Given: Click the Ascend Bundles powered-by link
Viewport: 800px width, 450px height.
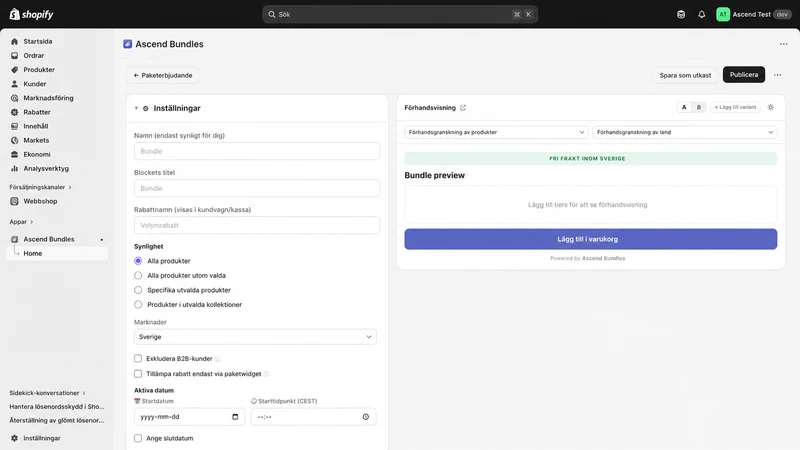Looking at the screenshot, I should [603, 258].
